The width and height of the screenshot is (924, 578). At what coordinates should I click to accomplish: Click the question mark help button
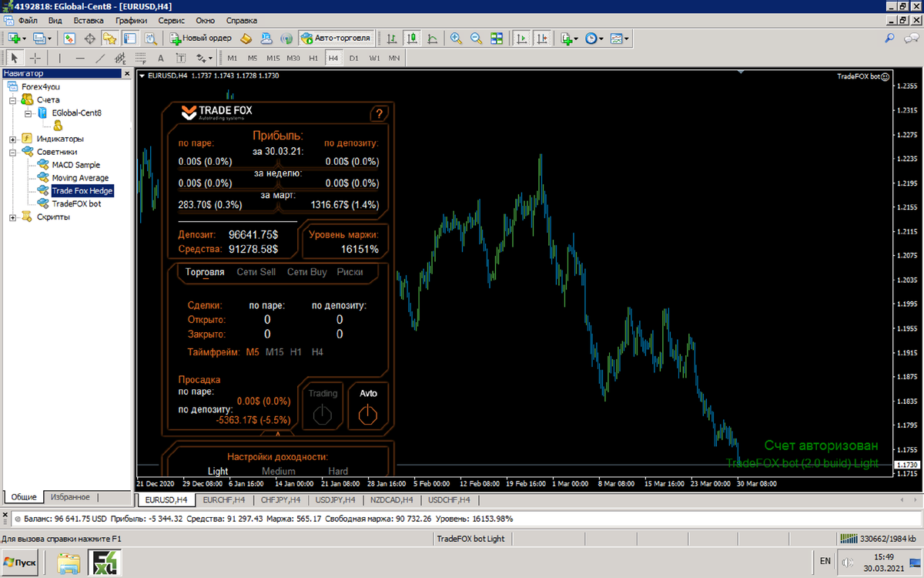(x=378, y=114)
